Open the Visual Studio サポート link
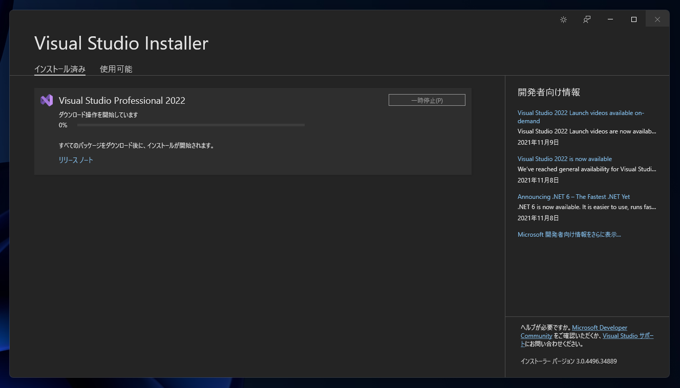This screenshot has height=388, width=680. [x=628, y=336]
